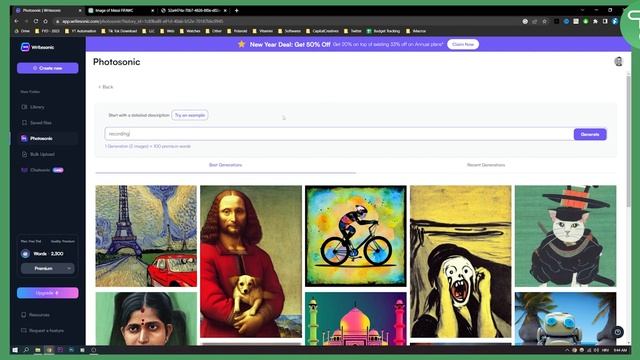The image size is (640, 360).
Task: Open the user profile avatar
Action: [x=618, y=62]
